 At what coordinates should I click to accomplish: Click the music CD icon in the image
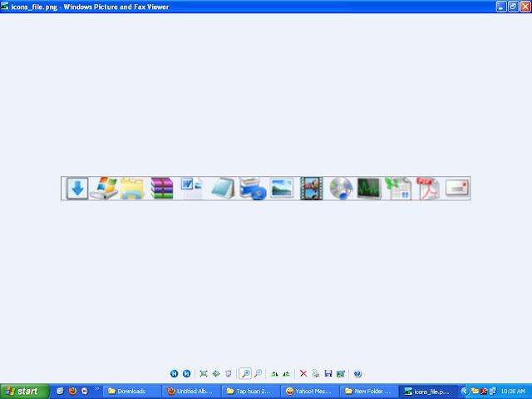(341, 189)
